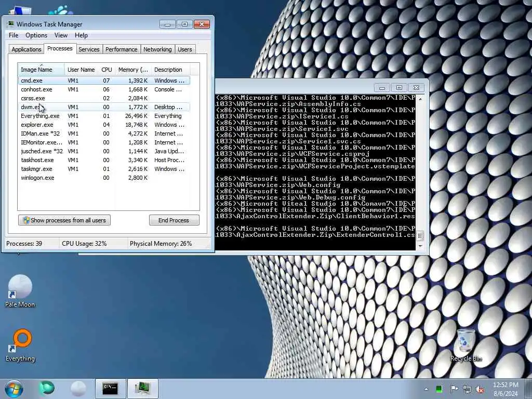The width and height of the screenshot is (532, 399).
Task: Select the taskmgr.exe process row
Action: [104, 169]
